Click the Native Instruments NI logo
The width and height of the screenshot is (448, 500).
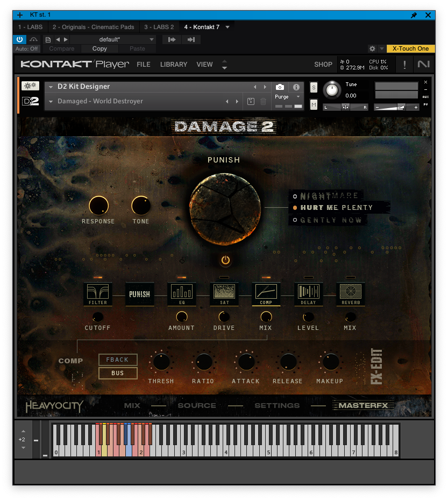coord(423,65)
